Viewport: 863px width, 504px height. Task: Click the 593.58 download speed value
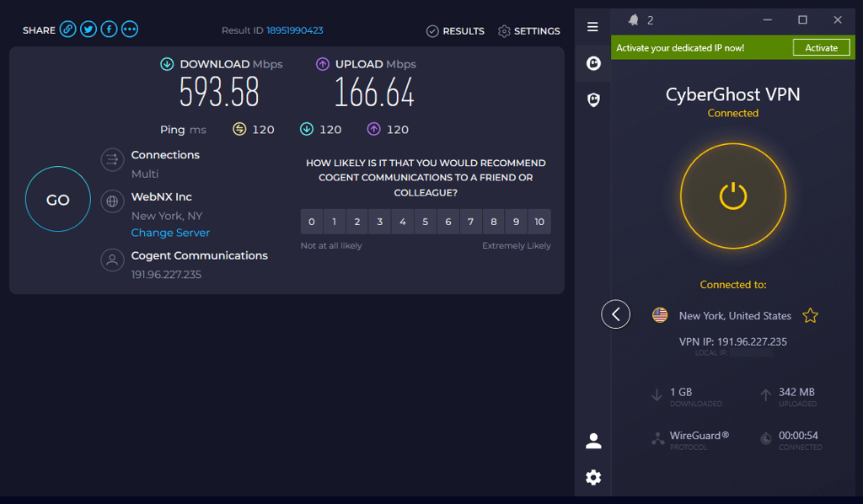click(219, 92)
